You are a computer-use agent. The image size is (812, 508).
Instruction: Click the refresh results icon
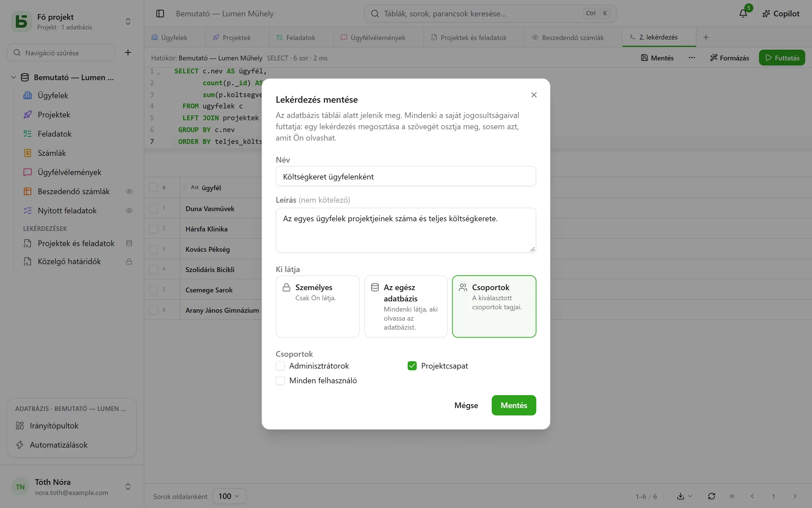(x=711, y=496)
